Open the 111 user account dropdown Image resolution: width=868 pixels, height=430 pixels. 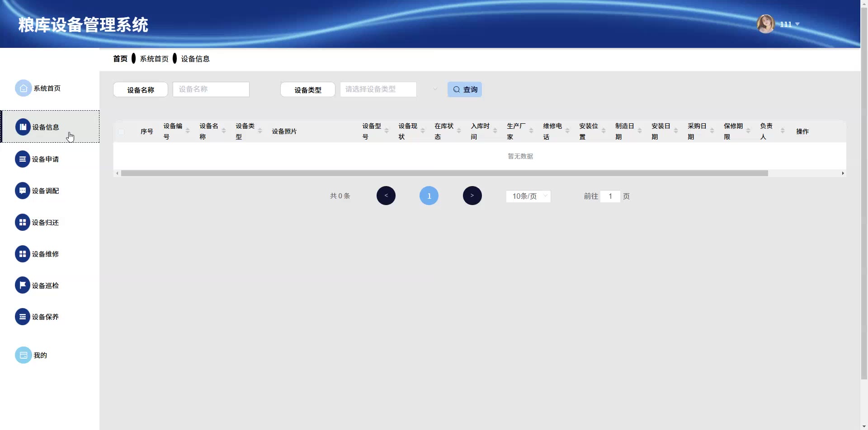point(789,24)
